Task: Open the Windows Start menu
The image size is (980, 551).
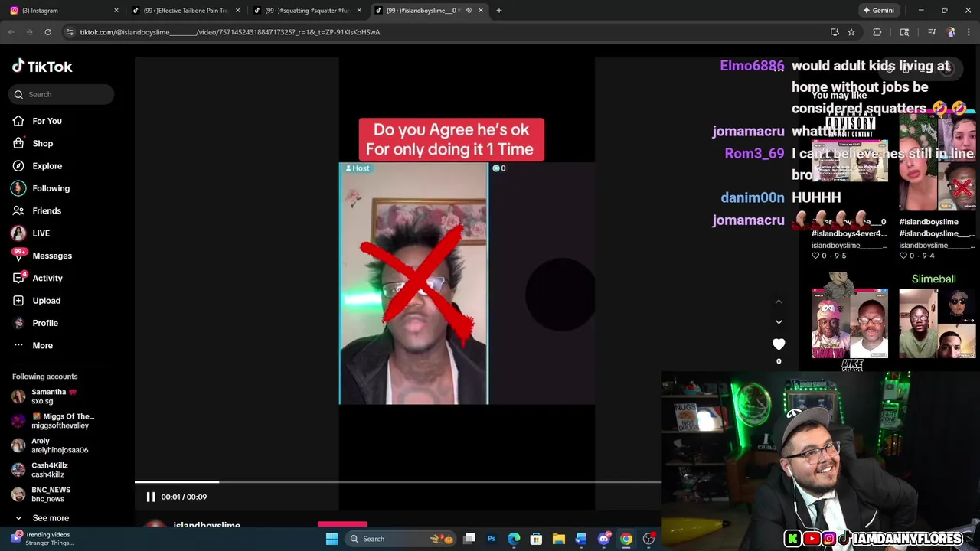Action: [332, 539]
